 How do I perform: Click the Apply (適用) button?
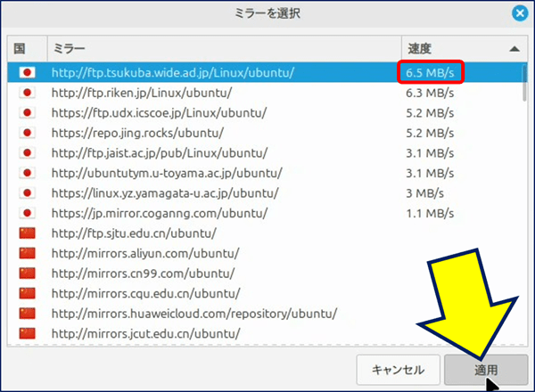(x=486, y=370)
